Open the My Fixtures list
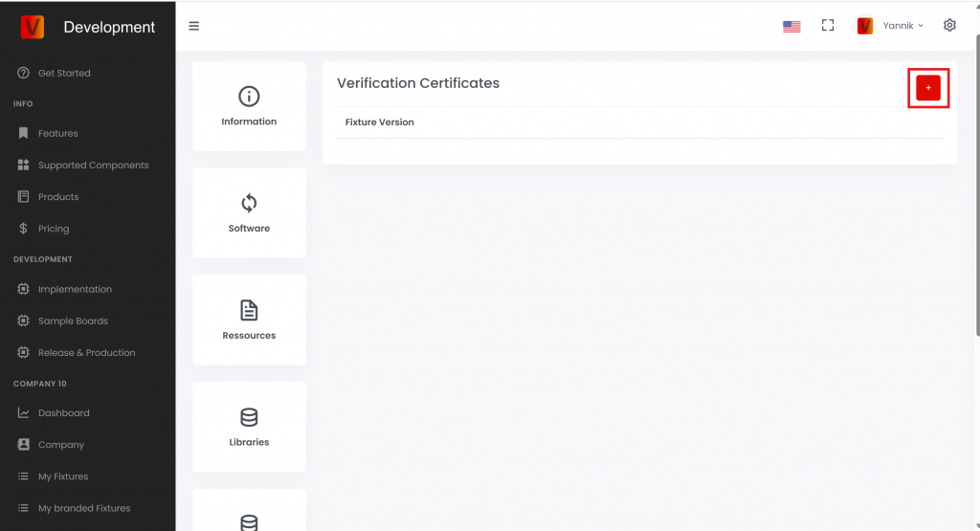980x531 pixels. [x=63, y=476]
